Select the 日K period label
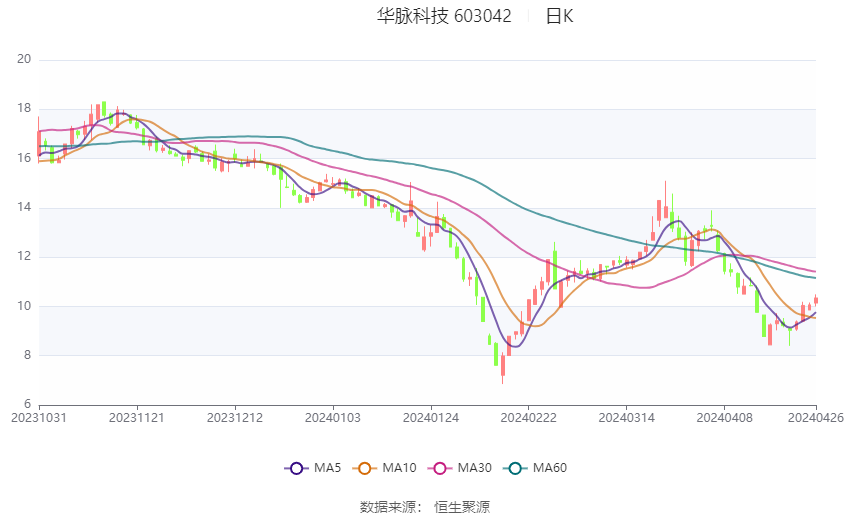The height and width of the screenshot is (517, 850). pos(559,16)
